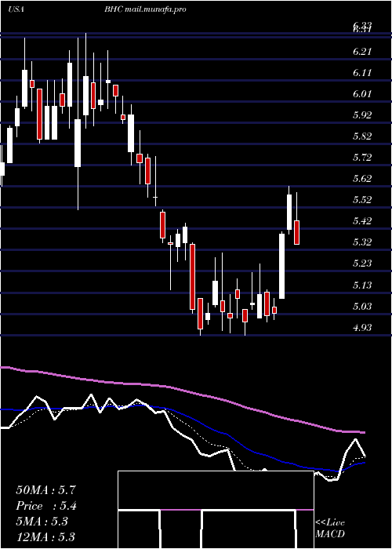
Task: Click the 5.13 price axis label
Action: [362, 285]
